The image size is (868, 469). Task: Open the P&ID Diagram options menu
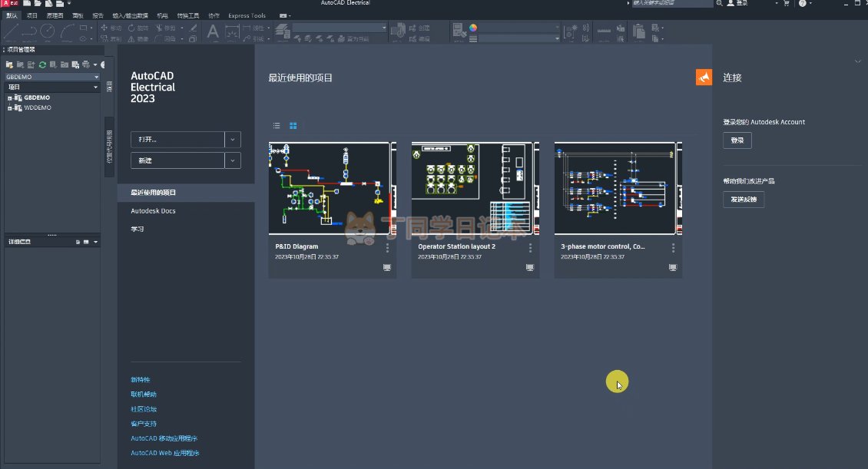[x=387, y=248]
